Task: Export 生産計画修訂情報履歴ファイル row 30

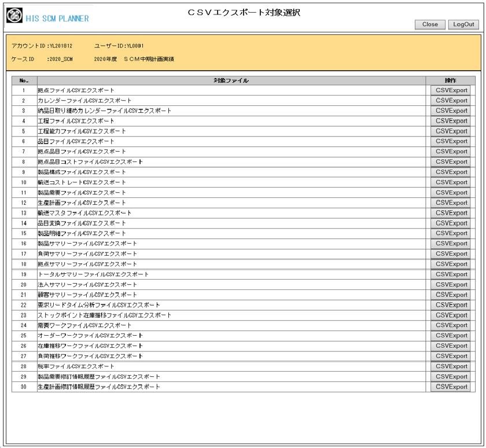Action: [x=450, y=387]
